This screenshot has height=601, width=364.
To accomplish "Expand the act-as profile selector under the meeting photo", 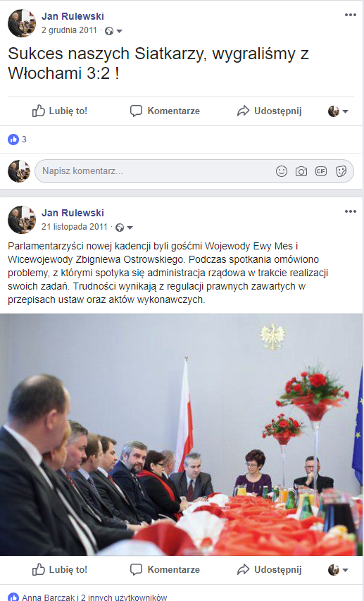I will [338, 570].
